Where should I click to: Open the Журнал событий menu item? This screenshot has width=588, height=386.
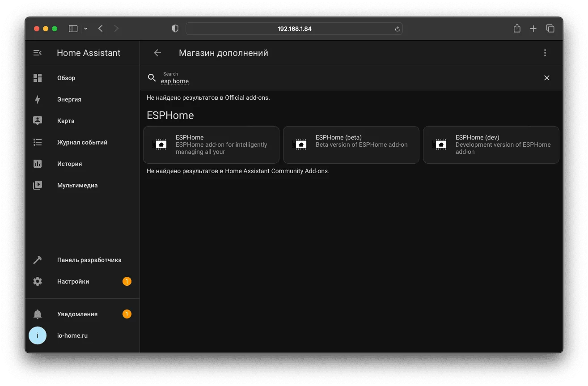pyautogui.click(x=82, y=142)
